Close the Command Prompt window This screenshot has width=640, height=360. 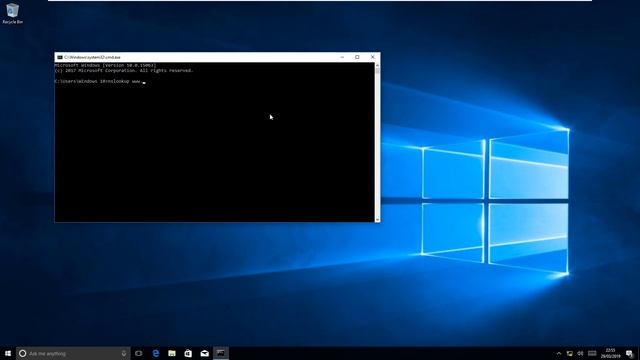pos(373,58)
